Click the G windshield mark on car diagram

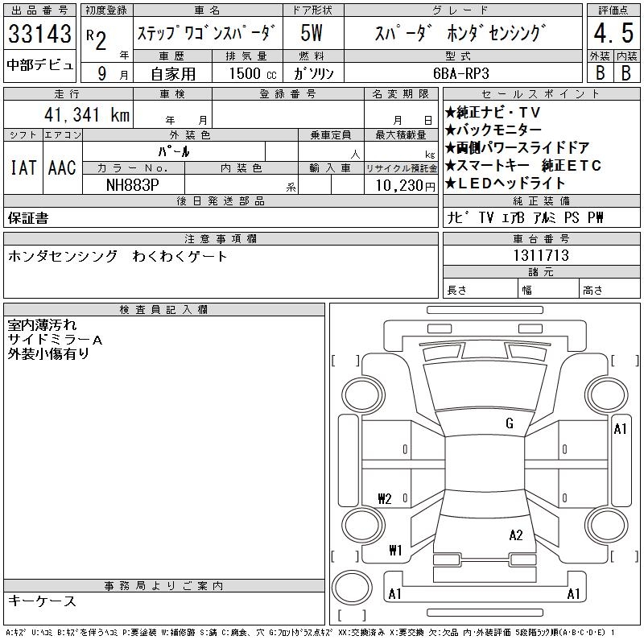pos(509,423)
